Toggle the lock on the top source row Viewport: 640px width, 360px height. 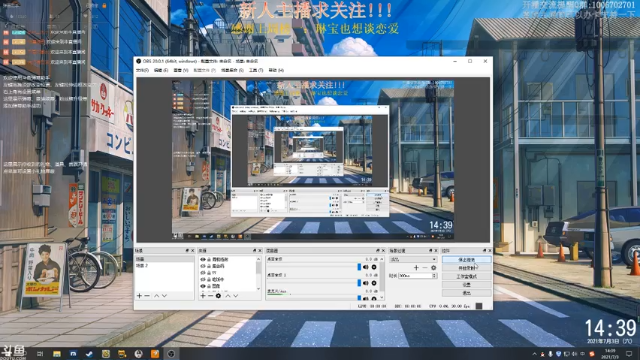pyautogui.click(x=209, y=259)
